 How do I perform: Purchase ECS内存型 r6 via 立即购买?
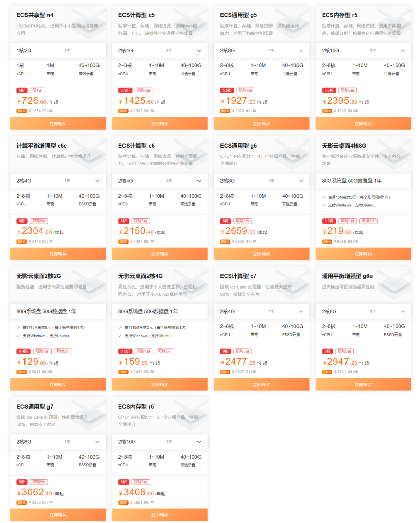point(160,515)
